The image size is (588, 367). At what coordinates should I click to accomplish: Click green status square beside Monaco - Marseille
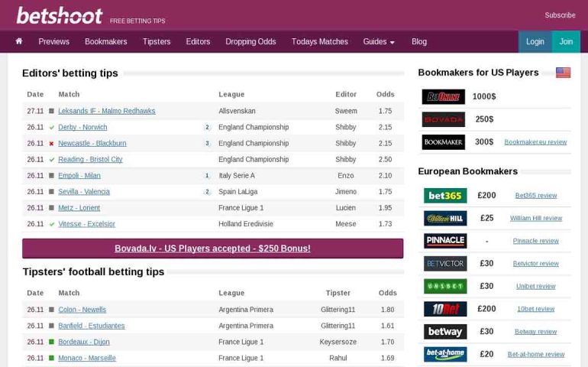pyautogui.click(x=51, y=358)
